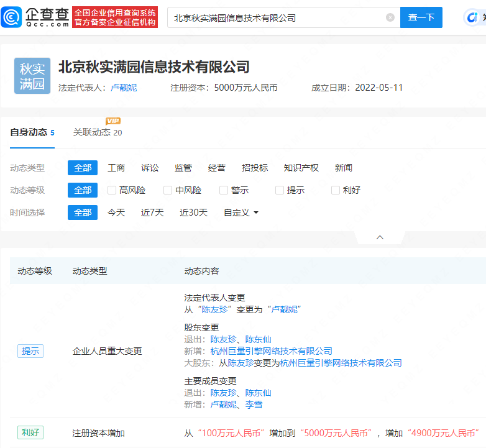Filter dynamics by 诉讼
This screenshot has height=448, width=486.
(150, 168)
